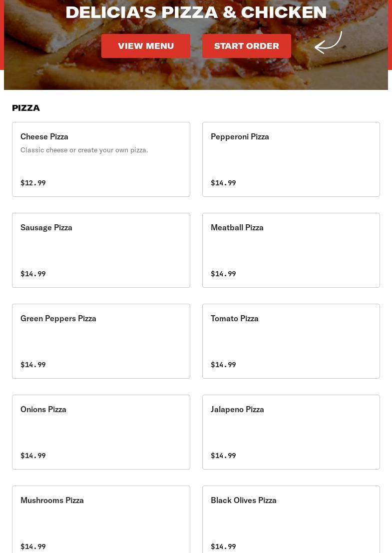The width and height of the screenshot is (392, 553).
Task: Pick the Tomato Pizza card
Action: tap(291, 341)
